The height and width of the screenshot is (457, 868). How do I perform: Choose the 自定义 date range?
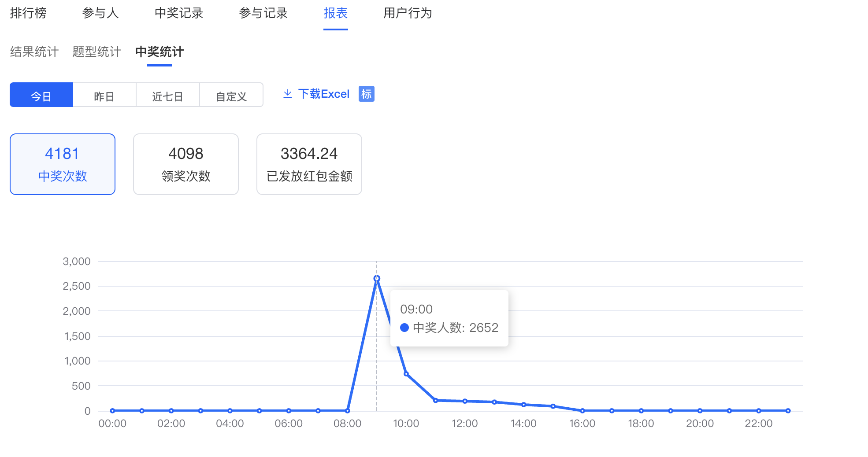point(231,95)
